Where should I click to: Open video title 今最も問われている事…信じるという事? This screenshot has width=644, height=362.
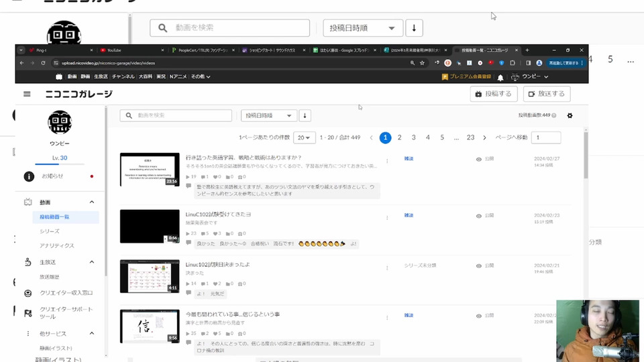click(233, 314)
